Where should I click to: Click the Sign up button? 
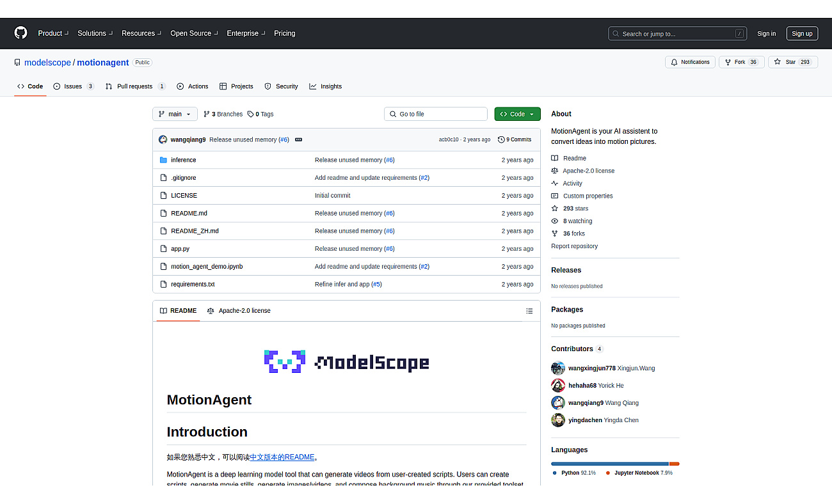[x=802, y=33]
